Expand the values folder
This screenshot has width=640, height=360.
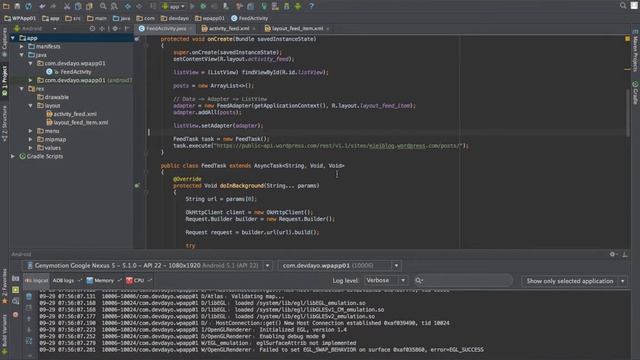[x=31, y=148]
